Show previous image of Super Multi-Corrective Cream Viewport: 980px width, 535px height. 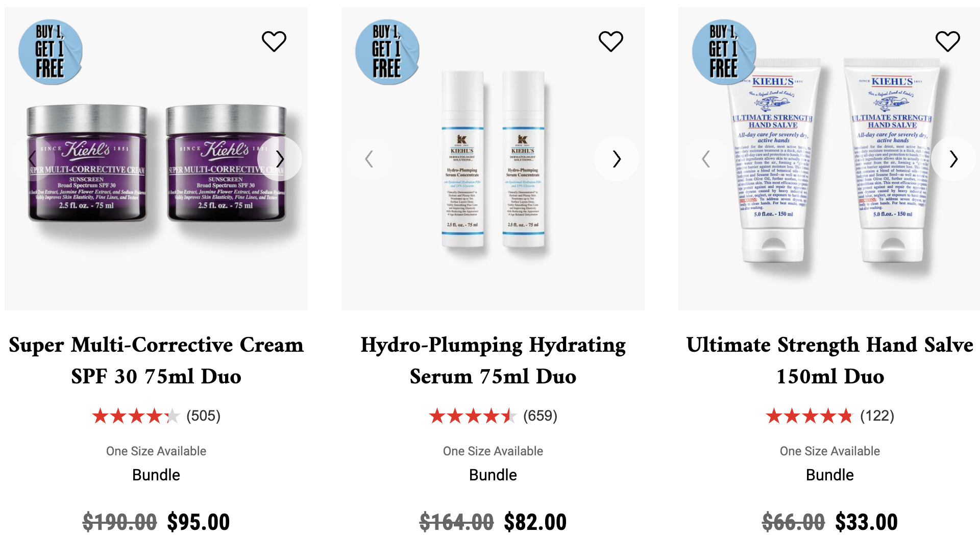tap(33, 159)
